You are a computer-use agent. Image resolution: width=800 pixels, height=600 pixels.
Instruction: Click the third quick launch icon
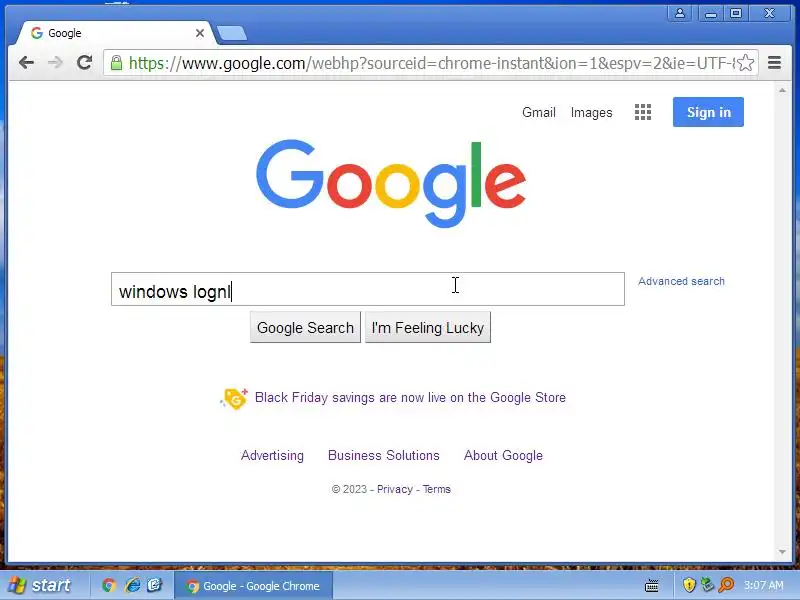(x=155, y=585)
